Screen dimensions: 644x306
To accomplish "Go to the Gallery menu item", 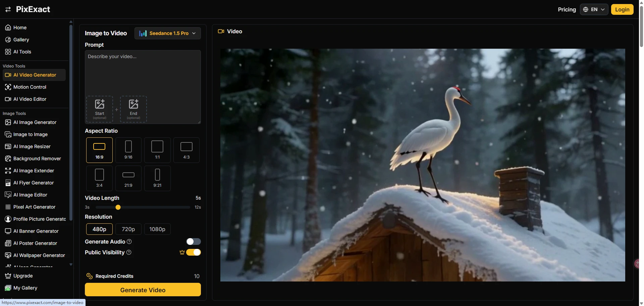I will click(21, 40).
